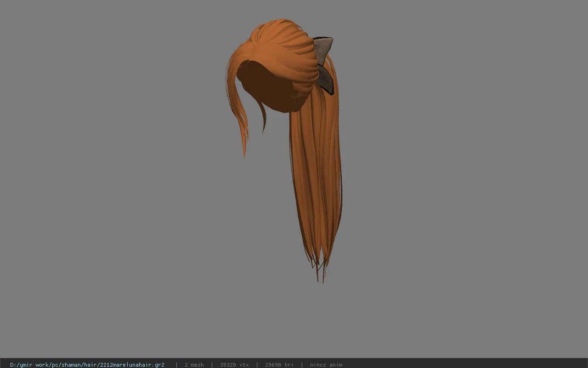Click the 'nincs anim' status entry

(x=326, y=365)
